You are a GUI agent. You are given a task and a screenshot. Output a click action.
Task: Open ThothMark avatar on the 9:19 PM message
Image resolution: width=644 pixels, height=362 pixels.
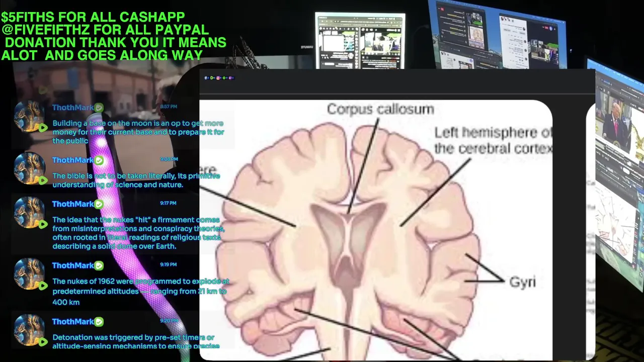point(30,274)
